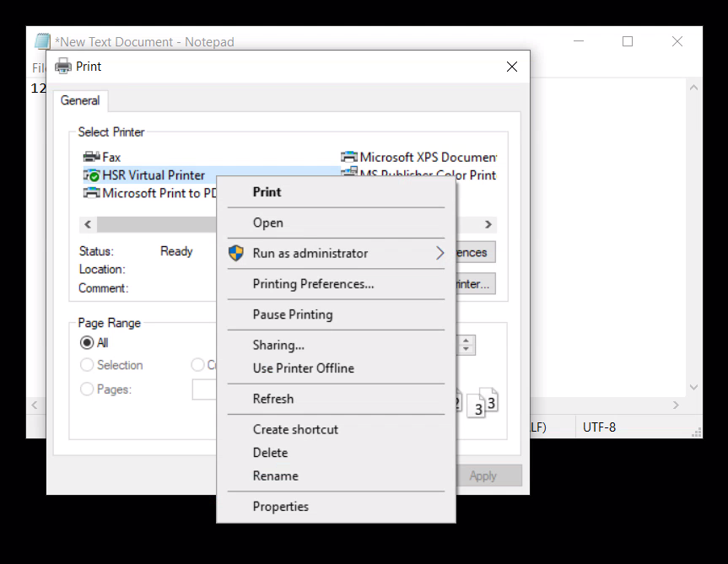Choose Printing Preferences from context menu
Screen dimensions: 728x564
pos(313,284)
